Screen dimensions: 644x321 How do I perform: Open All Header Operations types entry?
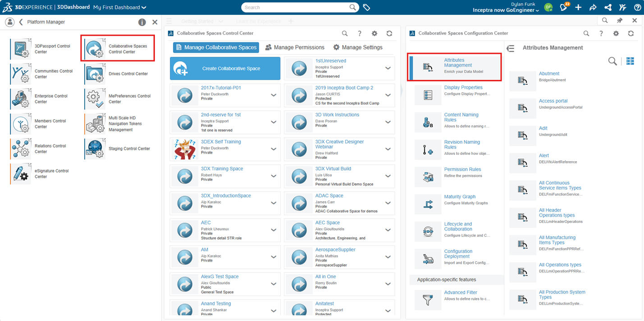click(557, 212)
